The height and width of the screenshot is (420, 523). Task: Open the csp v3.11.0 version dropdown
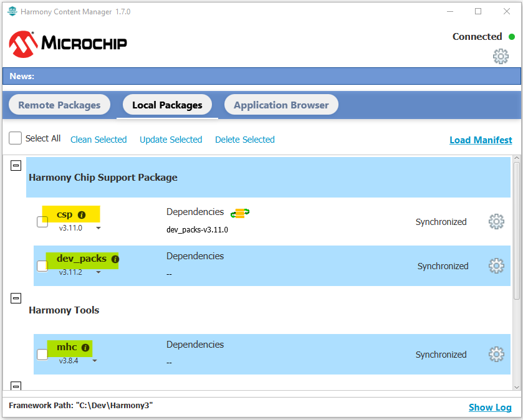pyautogui.click(x=98, y=228)
